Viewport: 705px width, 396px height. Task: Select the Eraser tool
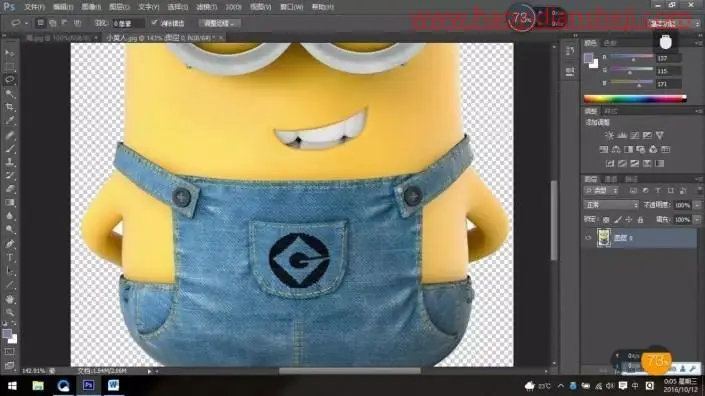[x=9, y=189]
